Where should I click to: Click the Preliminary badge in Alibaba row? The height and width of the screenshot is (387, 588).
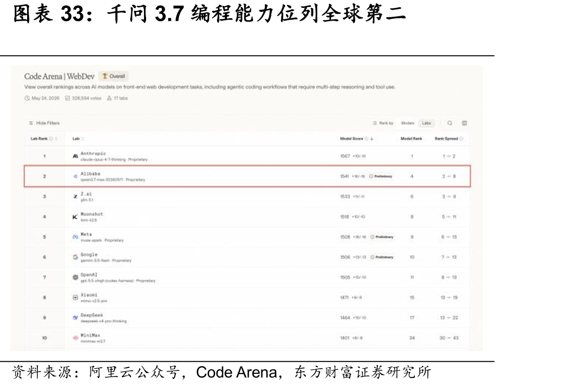click(x=381, y=176)
